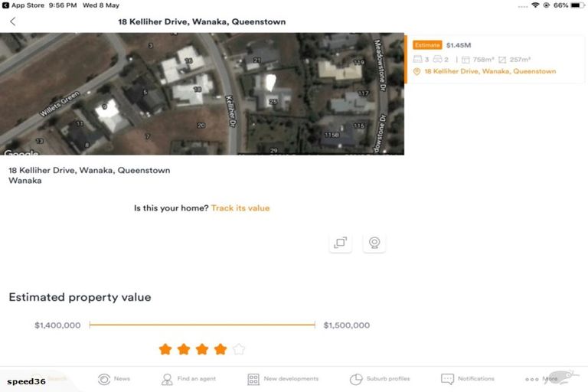
Task: Open the expand map view icon
Action: (x=341, y=243)
